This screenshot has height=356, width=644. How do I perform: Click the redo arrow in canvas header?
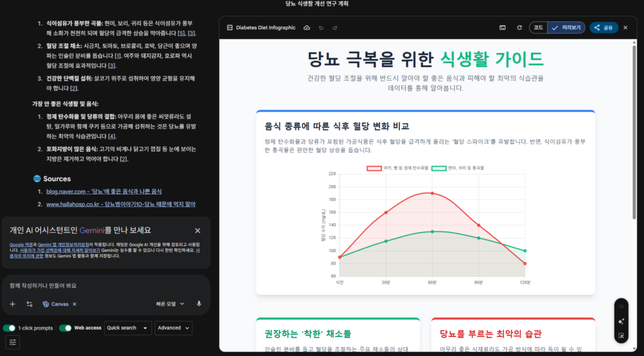[x=335, y=28]
